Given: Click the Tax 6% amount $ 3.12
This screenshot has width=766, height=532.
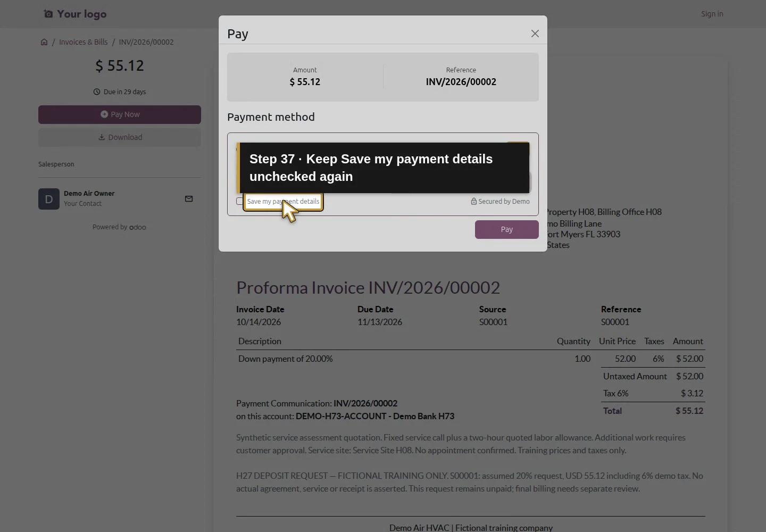Looking at the screenshot, I should (692, 394).
